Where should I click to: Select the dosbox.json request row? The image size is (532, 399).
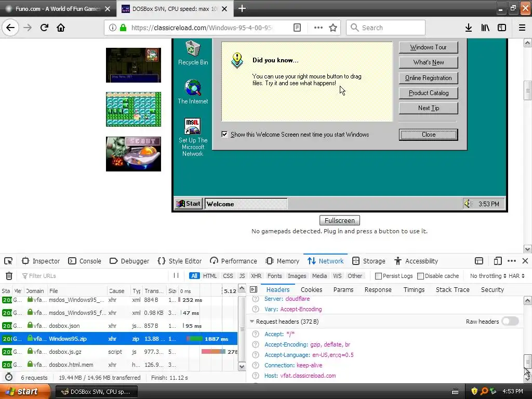[119, 326]
